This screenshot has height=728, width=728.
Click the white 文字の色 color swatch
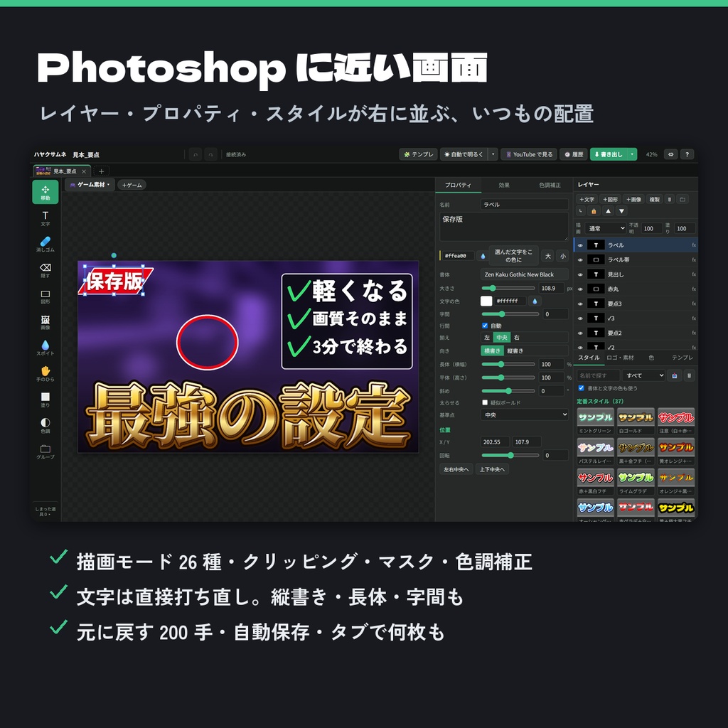(x=486, y=301)
